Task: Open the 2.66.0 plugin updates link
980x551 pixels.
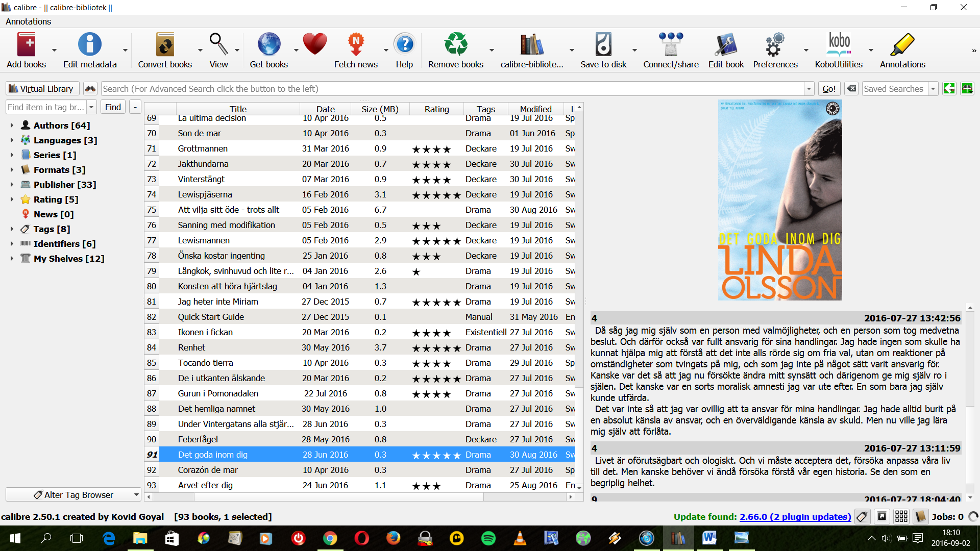Action: [x=795, y=517]
